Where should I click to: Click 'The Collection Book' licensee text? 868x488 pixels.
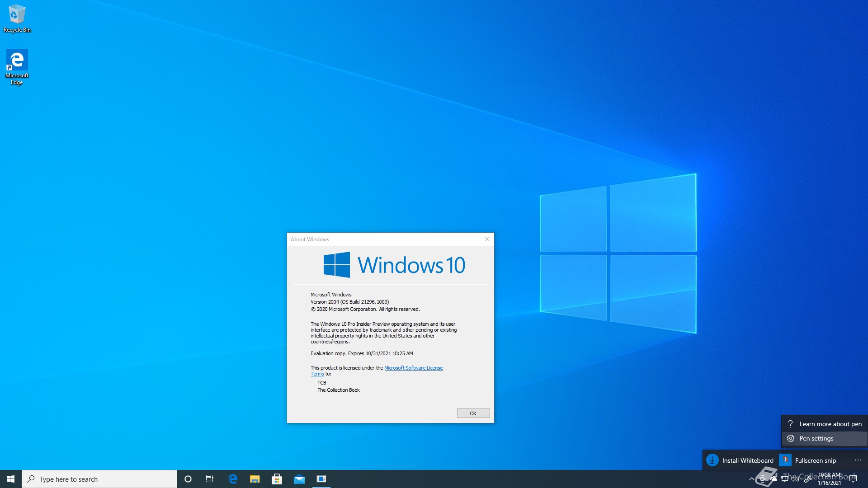point(339,390)
